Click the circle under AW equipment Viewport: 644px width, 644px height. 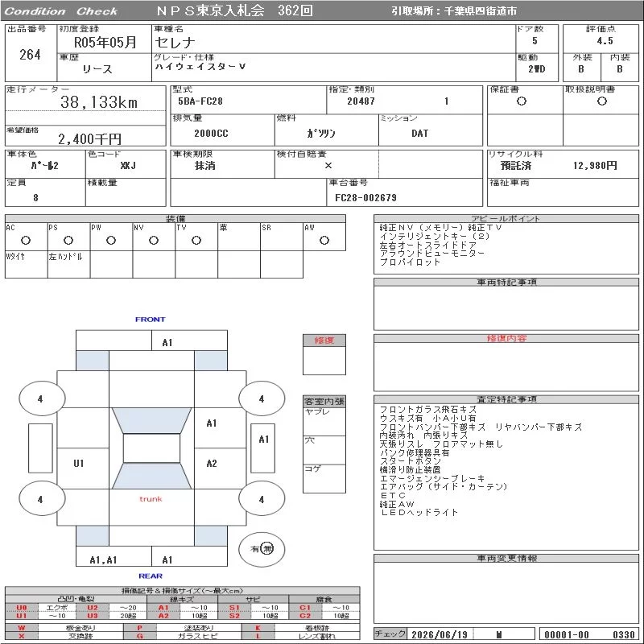point(324,240)
